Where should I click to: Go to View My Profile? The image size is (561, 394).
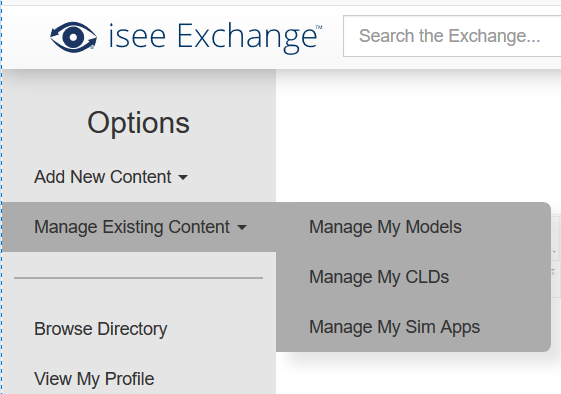pyautogui.click(x=94, y=379)
